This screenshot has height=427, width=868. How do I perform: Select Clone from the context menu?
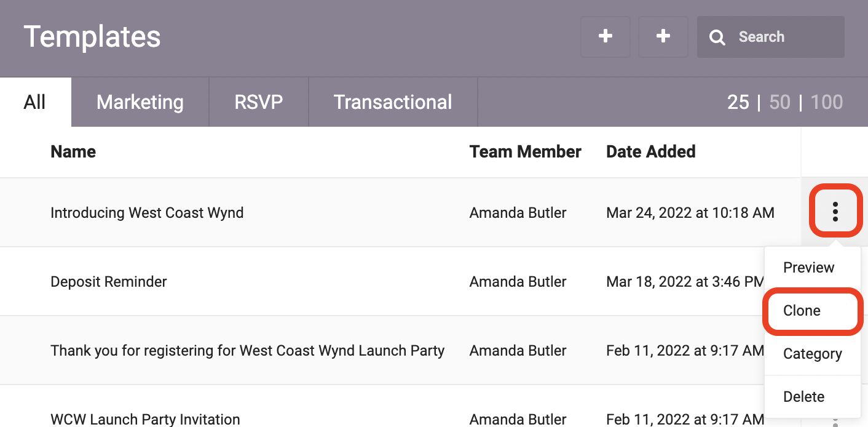pyautogui.click(x=802, y=311)
